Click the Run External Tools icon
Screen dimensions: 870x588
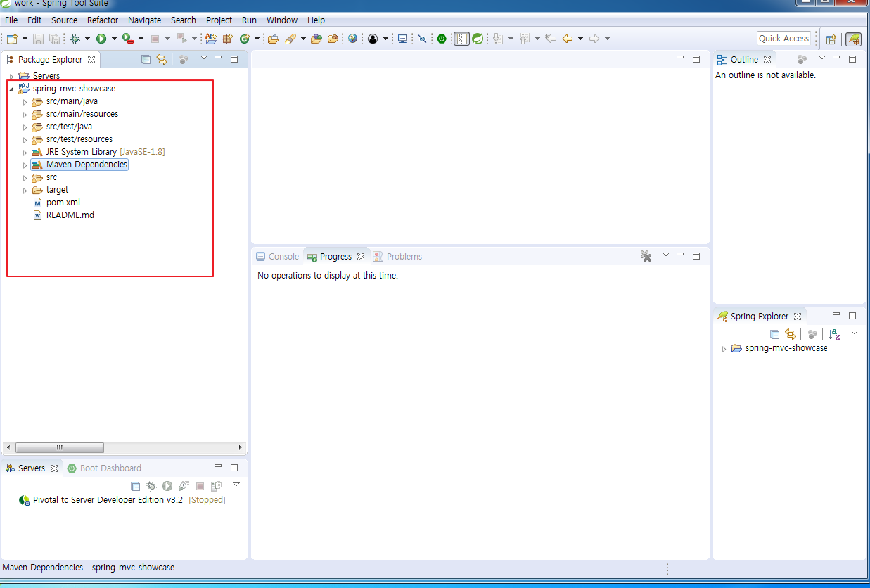pos(127,39)
